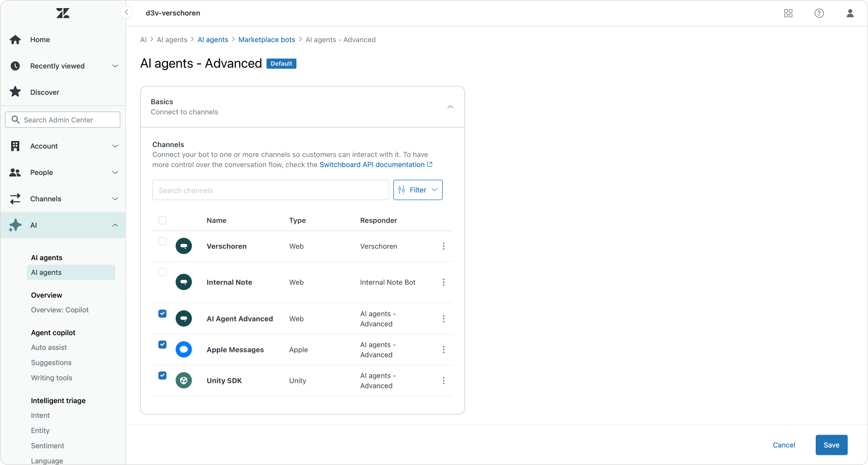
Task: Open the Zendesk products grid icon
Action: pos(788,13)
